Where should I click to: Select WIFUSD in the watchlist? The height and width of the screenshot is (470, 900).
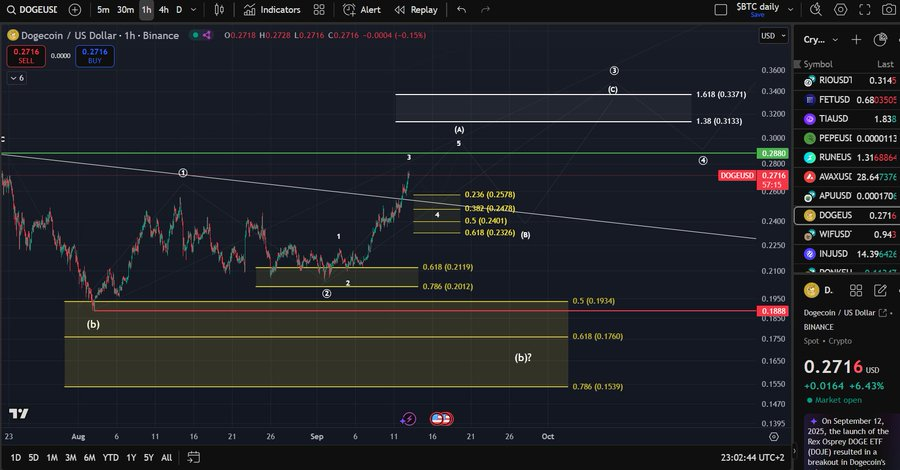(x=849, y=234)
